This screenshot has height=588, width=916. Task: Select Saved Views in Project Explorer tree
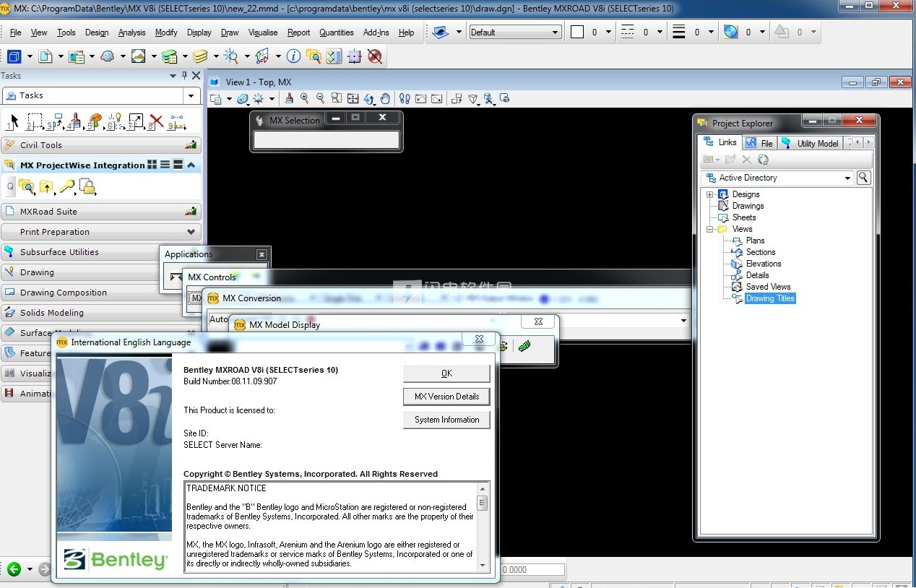pyautogui.click(x=769, y=287)
